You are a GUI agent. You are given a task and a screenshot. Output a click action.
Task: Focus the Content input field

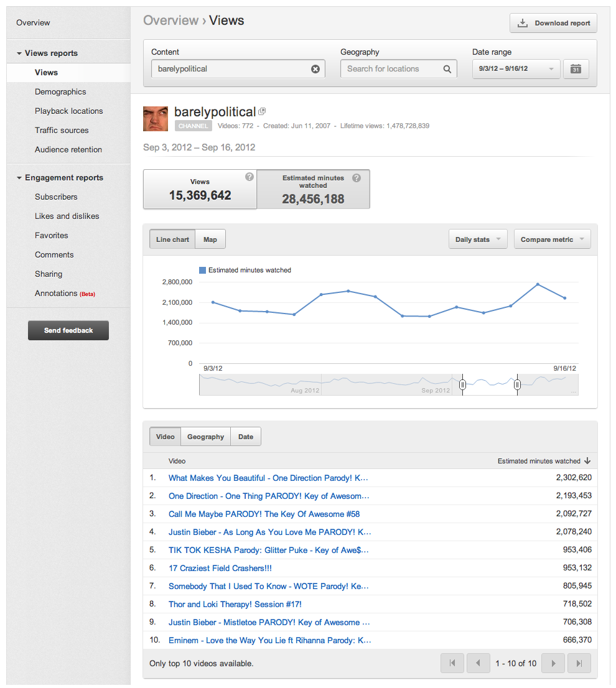point(238,69)
